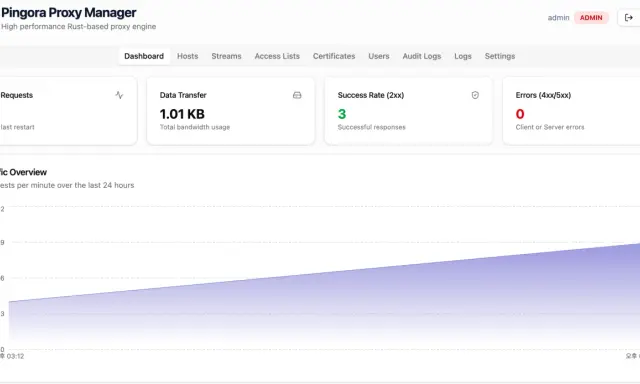640x384 pixels.
Task: Click the Successful responses caption
Action: coord(371,127)
